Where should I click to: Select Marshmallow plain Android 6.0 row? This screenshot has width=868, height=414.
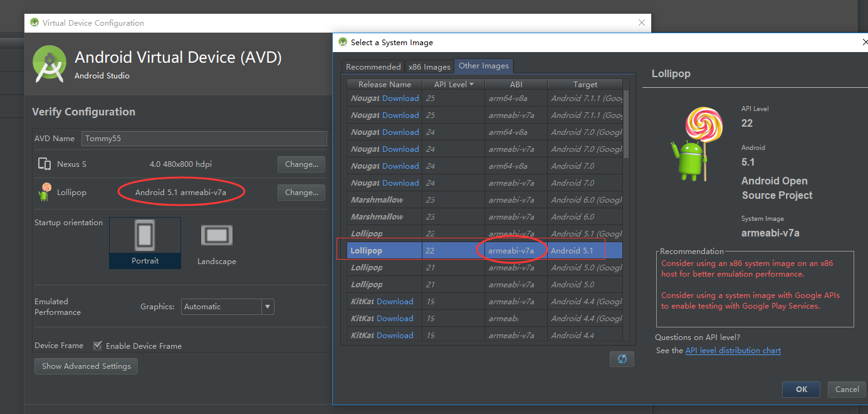(x=485, y=217)
